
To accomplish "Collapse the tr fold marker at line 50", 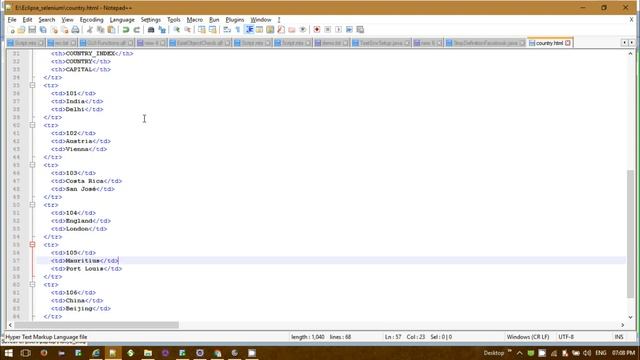I will click(32, 205).
